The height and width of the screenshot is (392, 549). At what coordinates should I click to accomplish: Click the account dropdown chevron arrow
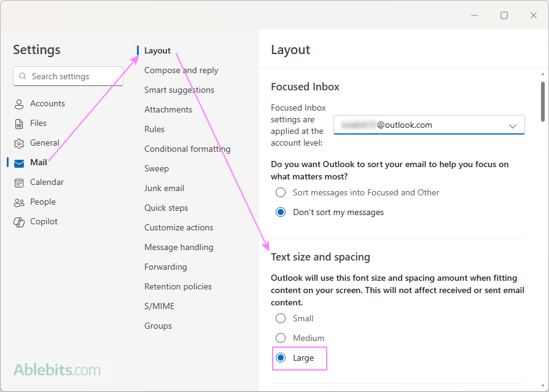pos(513,126)
